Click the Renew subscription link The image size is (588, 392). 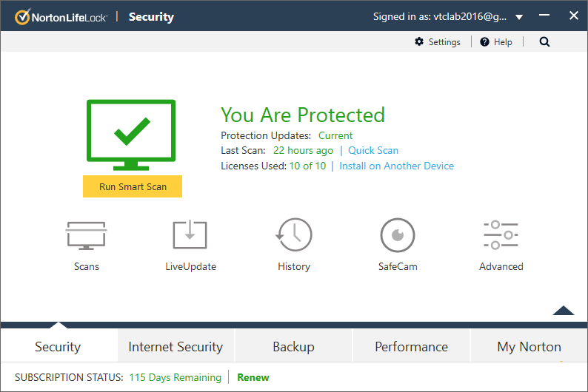pyautogui.click(x=253, y=378)
